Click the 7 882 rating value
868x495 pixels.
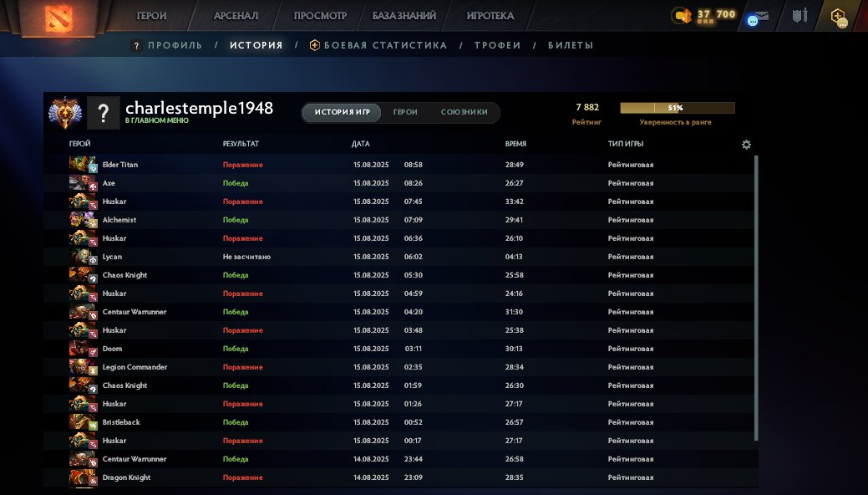[x=587, y=108]
